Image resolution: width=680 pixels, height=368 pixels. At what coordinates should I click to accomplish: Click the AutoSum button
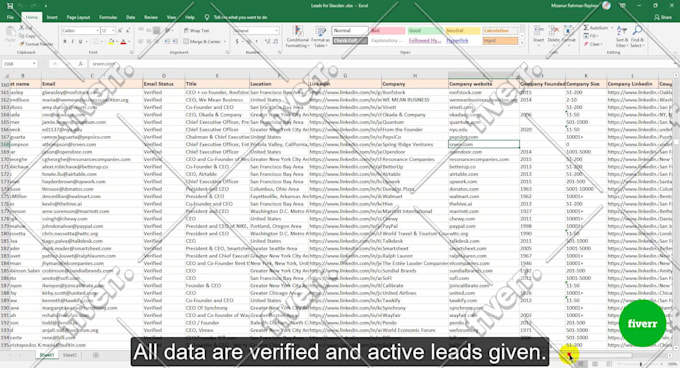pyautogui.click(x=596, y=28)
